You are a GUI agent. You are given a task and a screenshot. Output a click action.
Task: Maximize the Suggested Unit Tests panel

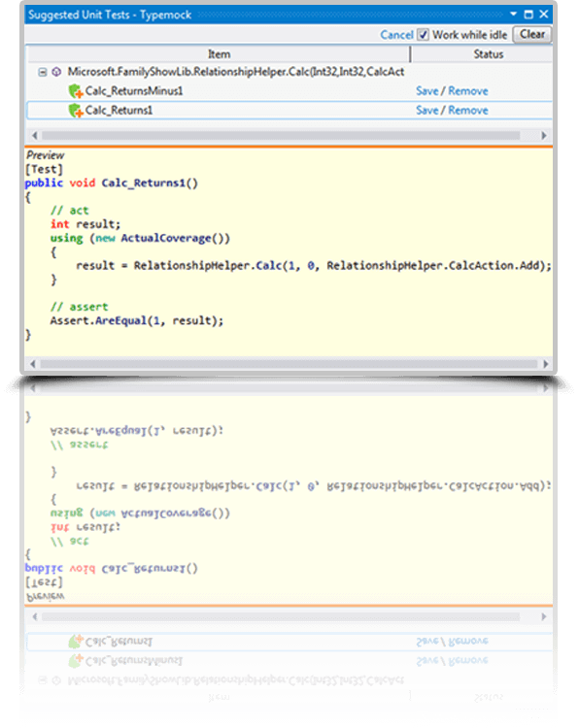[528, 15]
